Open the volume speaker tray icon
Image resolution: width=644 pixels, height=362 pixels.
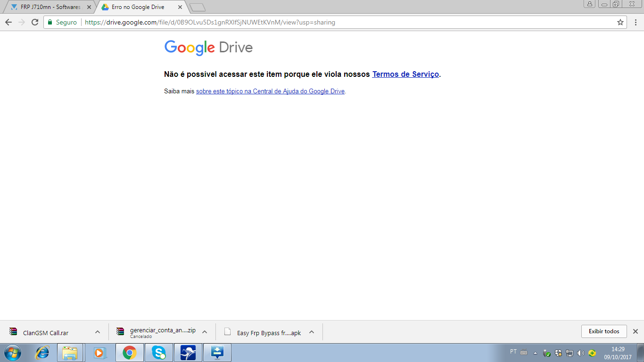pos(581,353)
